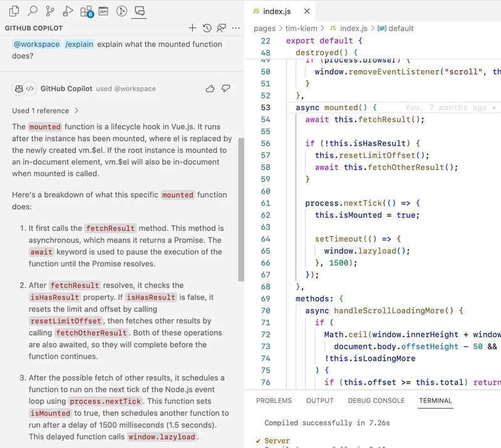Click the !this.isLoadingMore code line
Image resolution: width=501 pixels, height=448 pixels.
[369, 358]
